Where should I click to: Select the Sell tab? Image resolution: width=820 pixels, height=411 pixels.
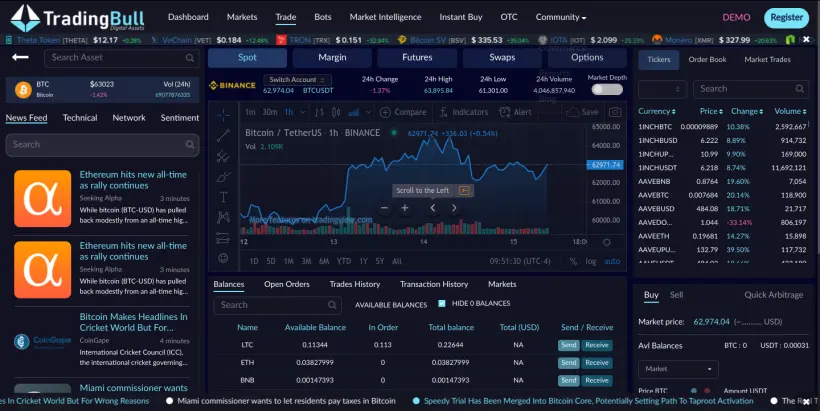point(676,295)
